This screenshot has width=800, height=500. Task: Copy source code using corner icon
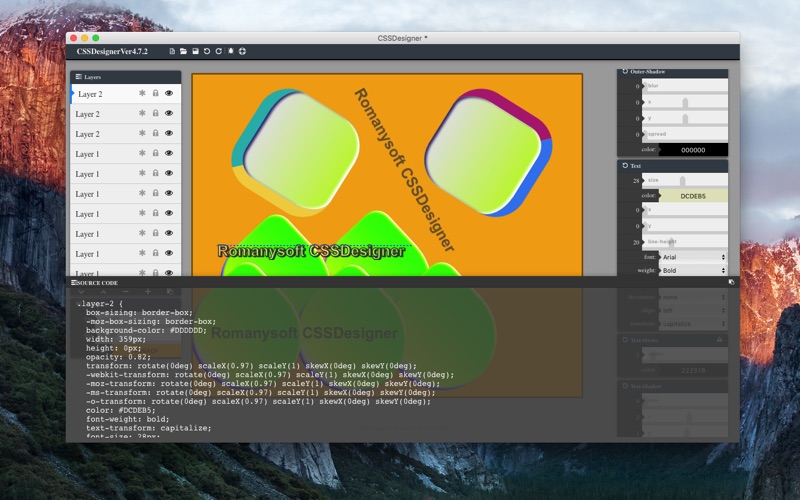point(731,282)
